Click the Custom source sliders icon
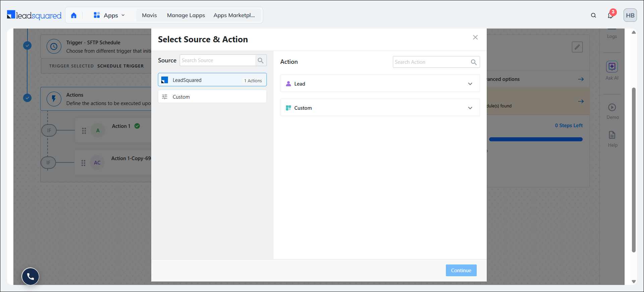Image resolution: width=644 pixels, height=292 pixels. click(x=165, y=97)
